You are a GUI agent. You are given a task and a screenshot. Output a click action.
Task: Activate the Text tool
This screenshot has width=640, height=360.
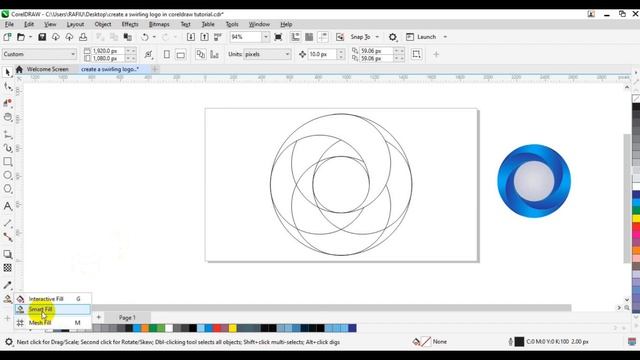pyautogui.click(x=7, y=206)
